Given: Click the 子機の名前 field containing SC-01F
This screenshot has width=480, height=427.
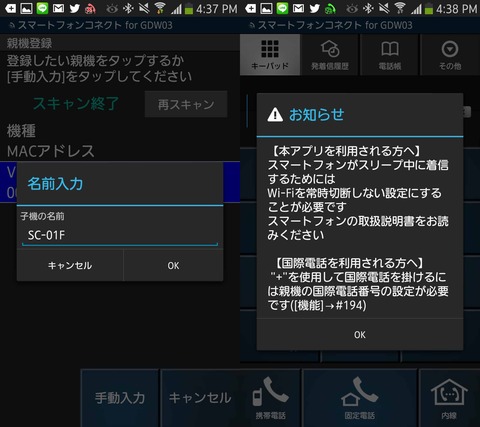Looking at the screenshot, I should coord(120,235).
